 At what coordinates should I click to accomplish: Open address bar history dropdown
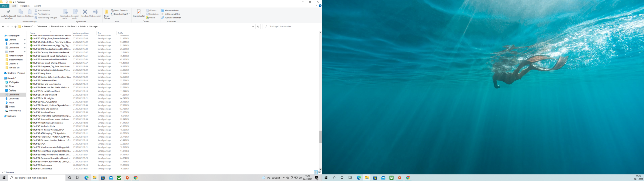(x=253, y=26)
